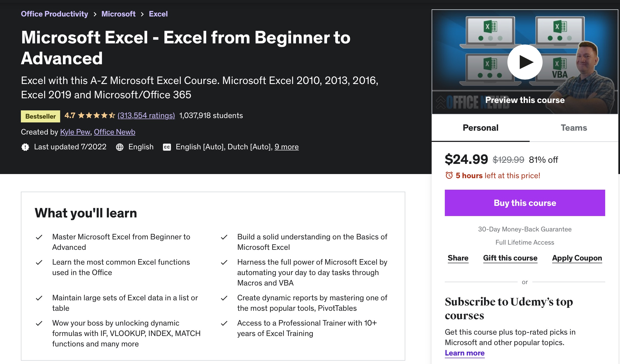Click Gift this course
Screen dimensions: 620x364
pyautogui.click(x=510, y=258)
